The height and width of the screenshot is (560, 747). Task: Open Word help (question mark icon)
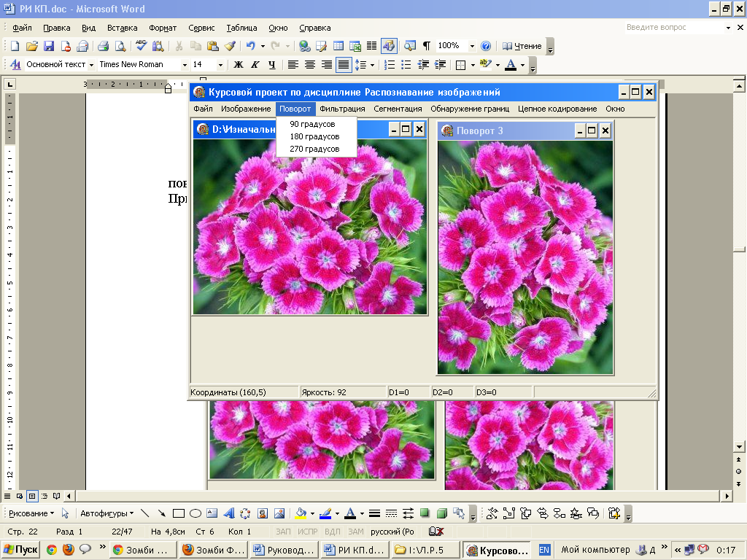(x=485, y=46)
